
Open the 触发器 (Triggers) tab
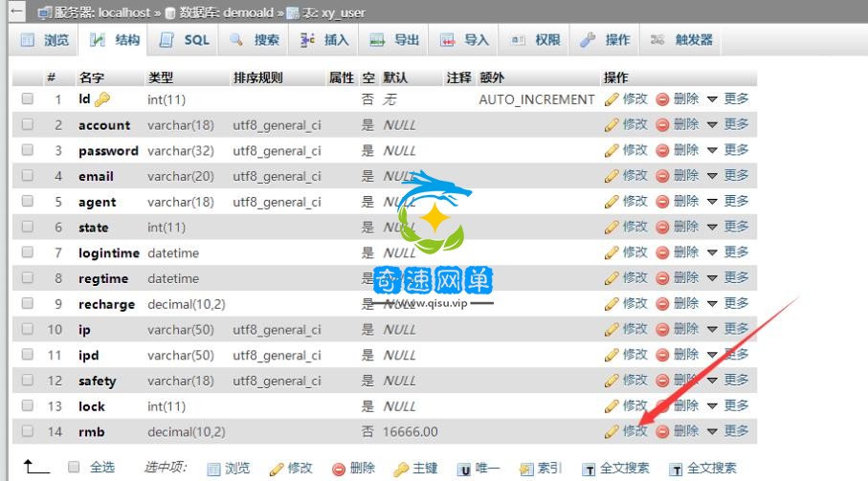680,40
